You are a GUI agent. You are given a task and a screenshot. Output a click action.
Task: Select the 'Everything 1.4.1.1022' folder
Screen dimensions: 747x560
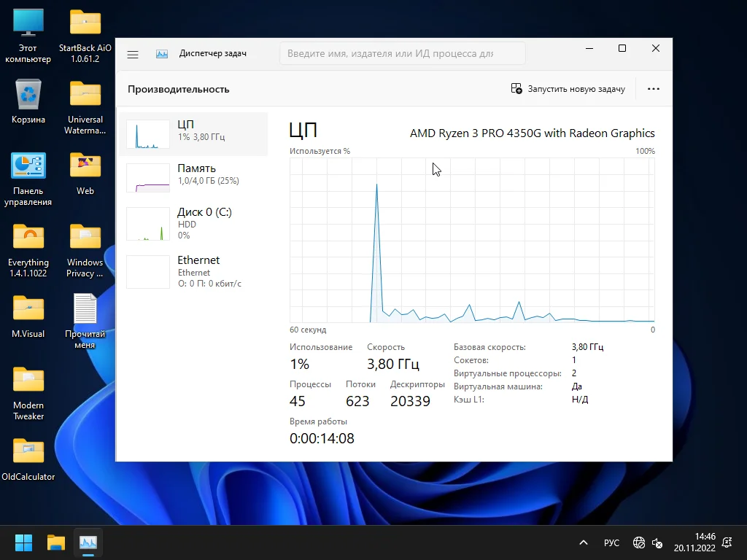click(x=28, y=251)
